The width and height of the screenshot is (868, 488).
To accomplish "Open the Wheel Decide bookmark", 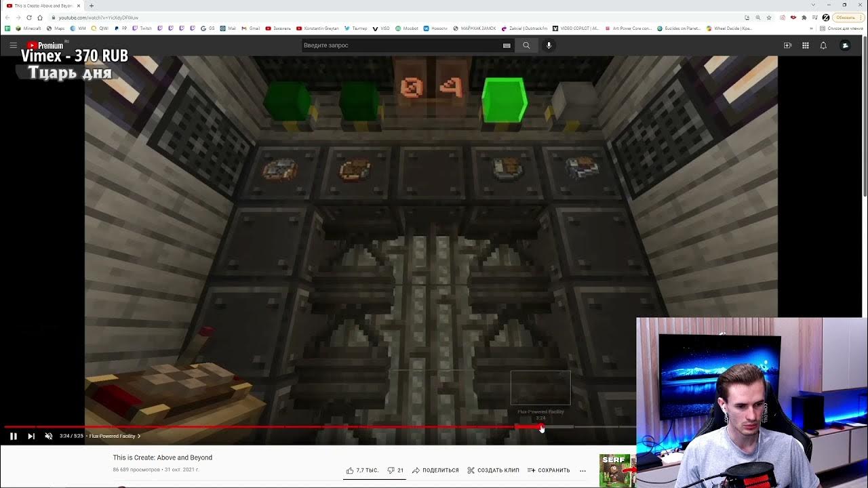I will tap(729, 28).
